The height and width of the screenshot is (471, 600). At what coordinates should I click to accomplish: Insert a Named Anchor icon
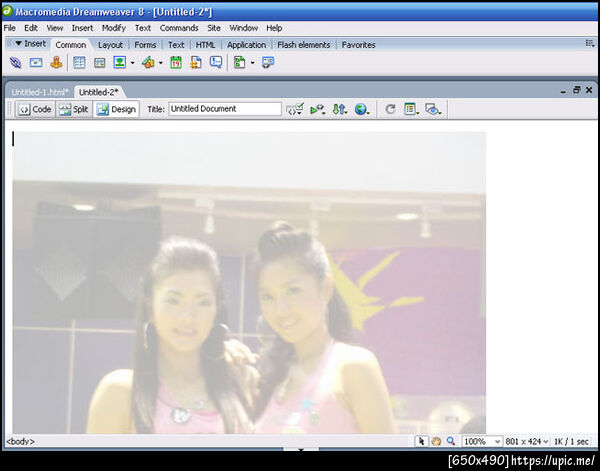[56, 62]
